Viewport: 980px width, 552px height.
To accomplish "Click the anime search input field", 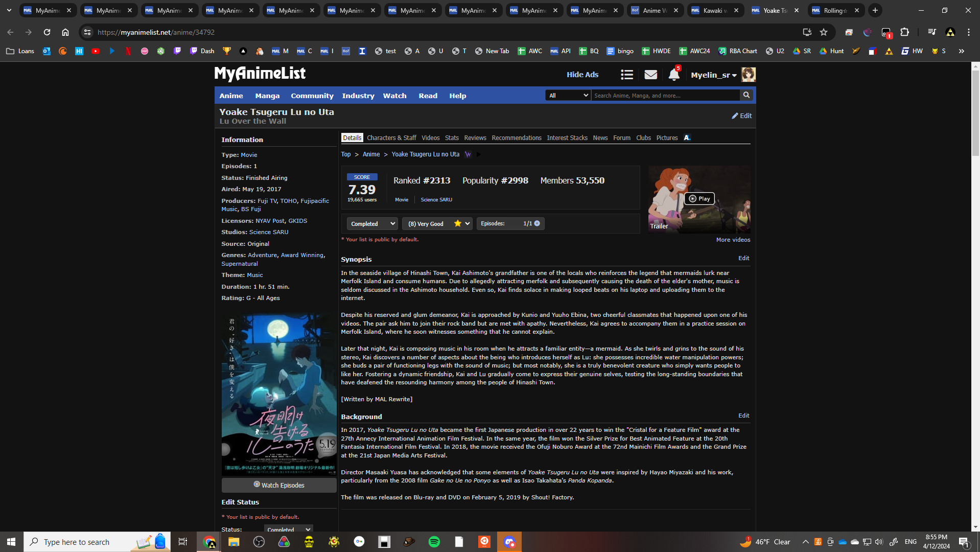I will coord(666,95).
